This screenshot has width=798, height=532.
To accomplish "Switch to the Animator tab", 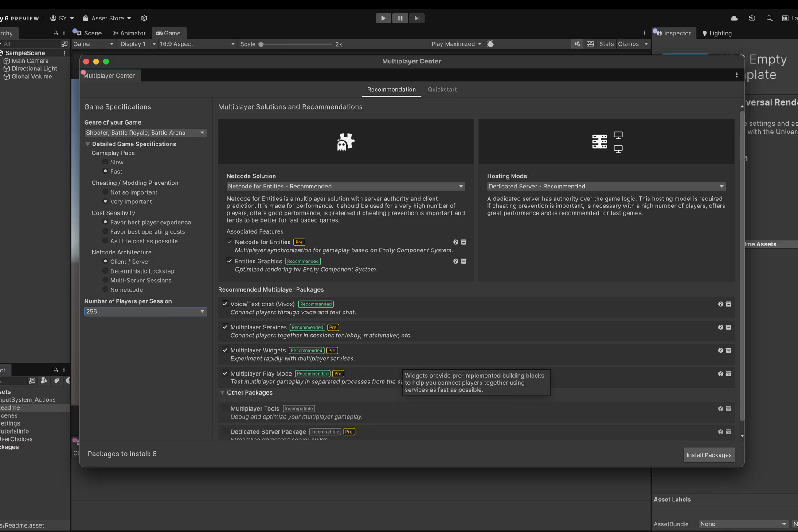I will 129,33.
